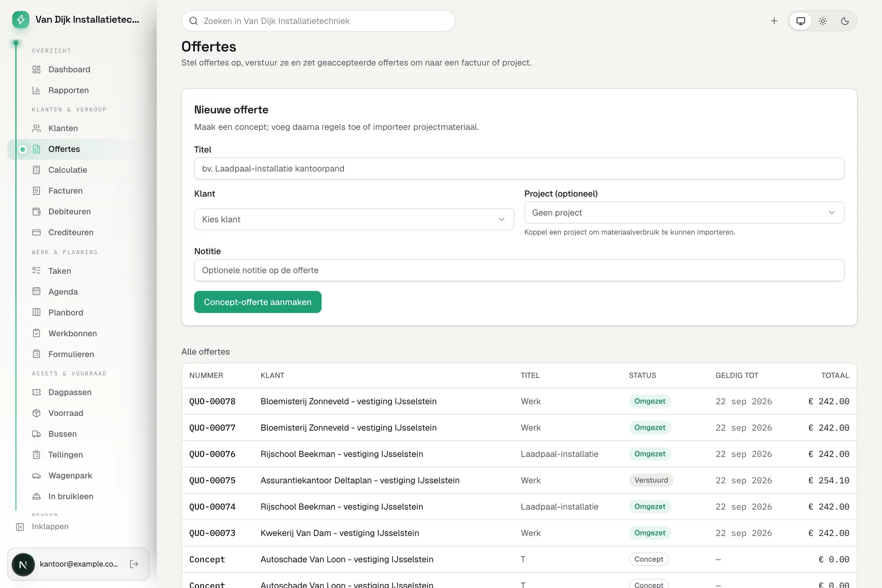Click the Taken checklist icon

(36, 271)
